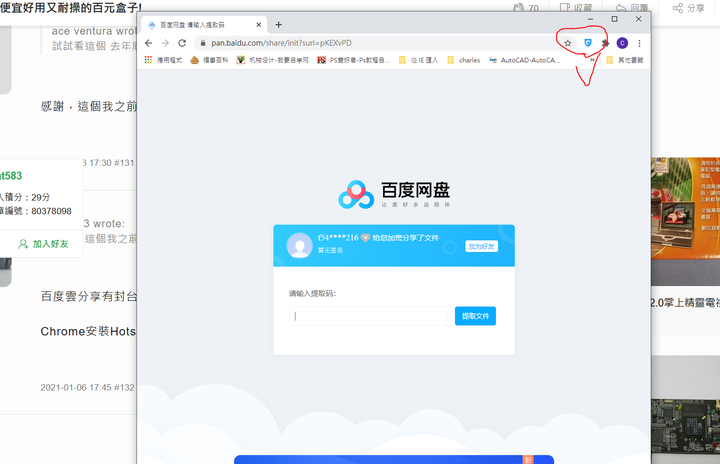Click the lock icon in address bar
Screen dimensions: 720x464
pos(202,43)
